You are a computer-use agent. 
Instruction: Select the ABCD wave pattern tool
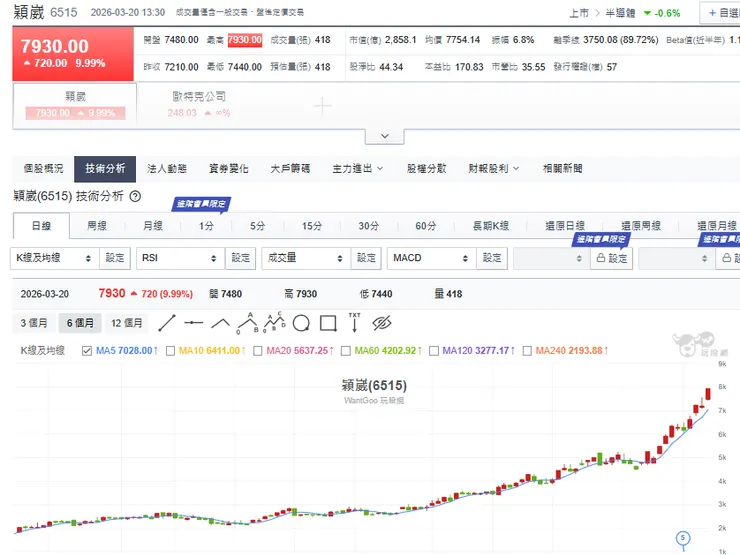click(275, 322)
